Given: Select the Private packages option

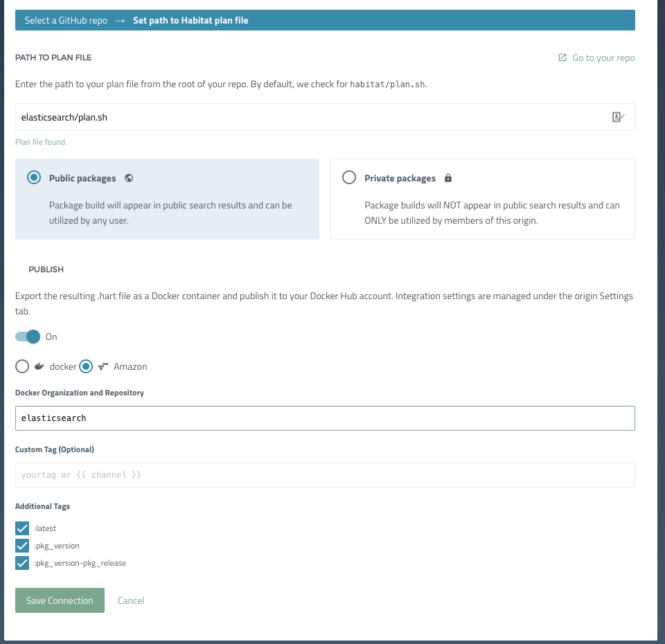Looking at the screenshot, I should (349, 177).
